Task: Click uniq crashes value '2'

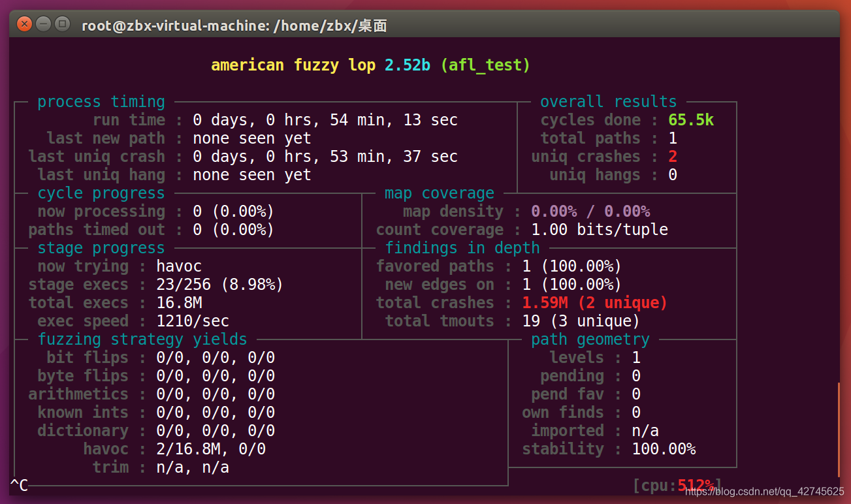Action: [673, 157]
